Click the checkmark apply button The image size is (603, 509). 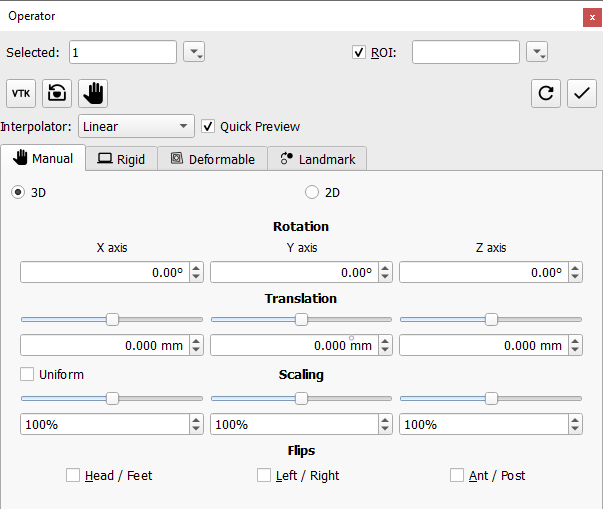(x=581, y=93)
